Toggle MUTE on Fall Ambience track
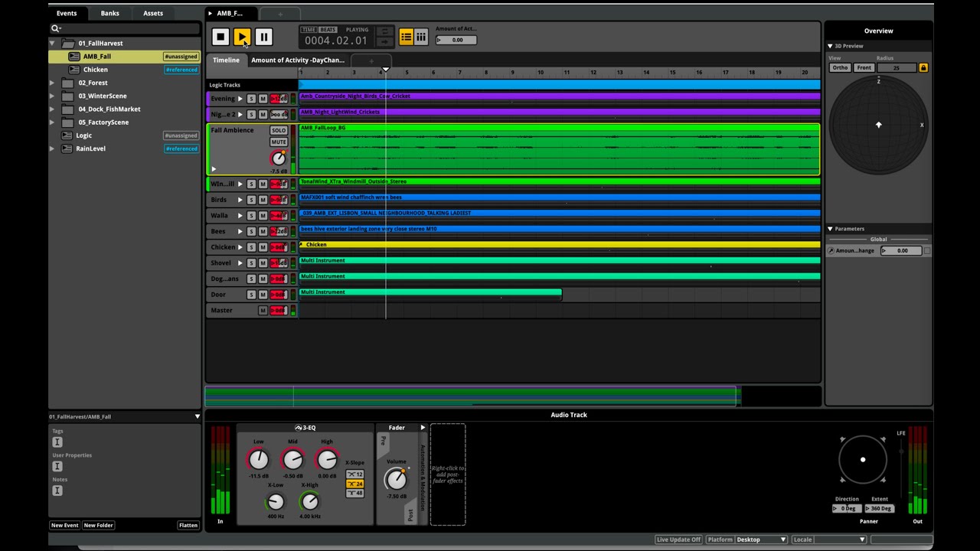Image resolution: width=980 pixels, height=551 pixels. 279,142
